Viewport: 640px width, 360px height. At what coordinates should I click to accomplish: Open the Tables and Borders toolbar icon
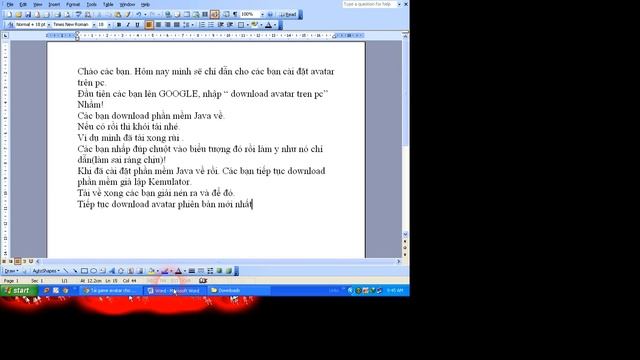click(x=177, y=14)
